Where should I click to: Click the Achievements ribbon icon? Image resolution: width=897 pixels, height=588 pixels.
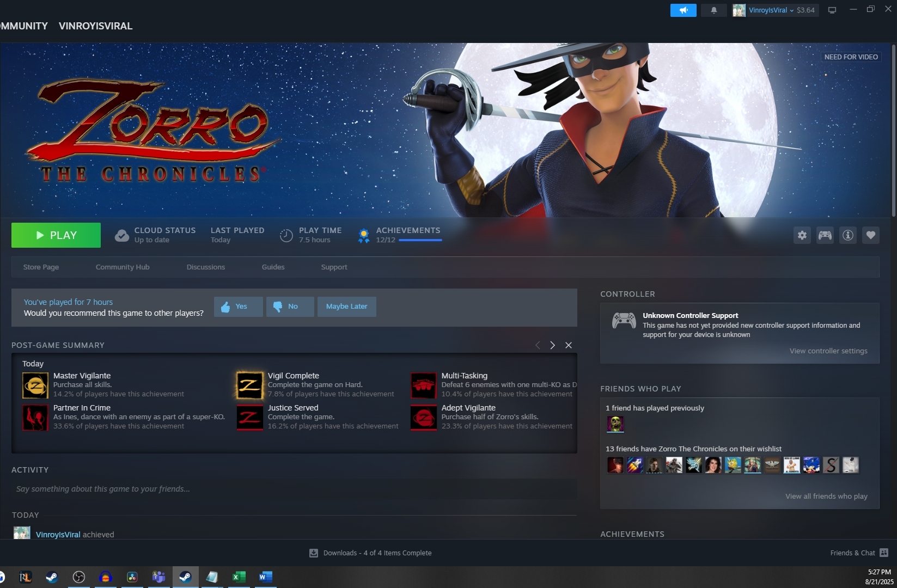pyautogui.click(x=363, y=236)
